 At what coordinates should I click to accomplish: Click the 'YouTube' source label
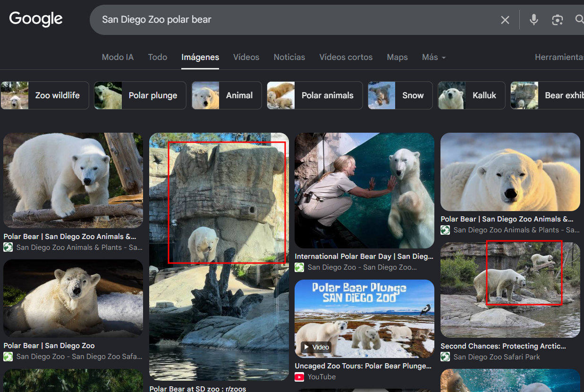(322, 377)
